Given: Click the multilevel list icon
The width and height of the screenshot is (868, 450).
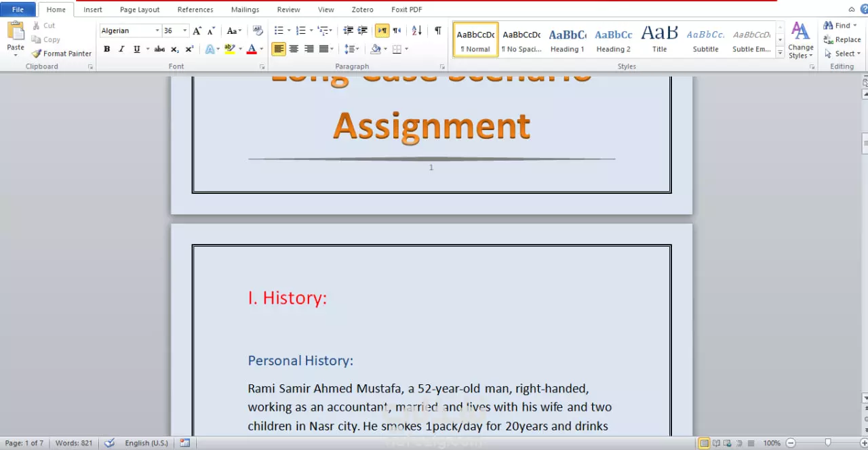Looking at the screenshot, I should (323, 30).
